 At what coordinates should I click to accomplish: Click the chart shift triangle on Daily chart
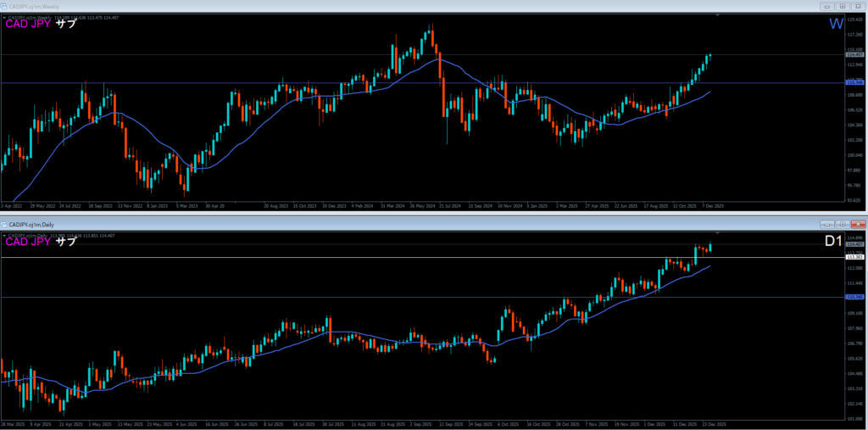(x=719, y=232)
